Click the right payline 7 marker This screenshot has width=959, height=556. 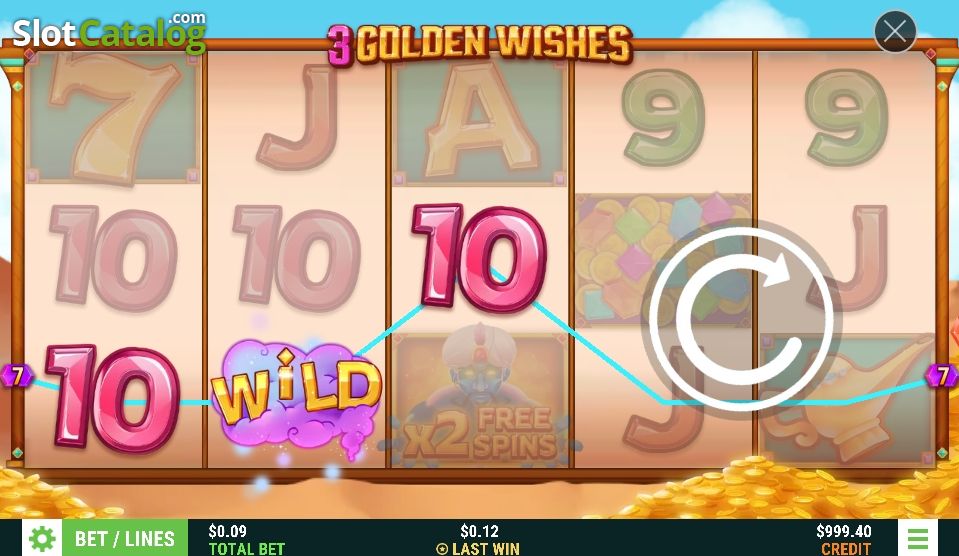[942, 375]
